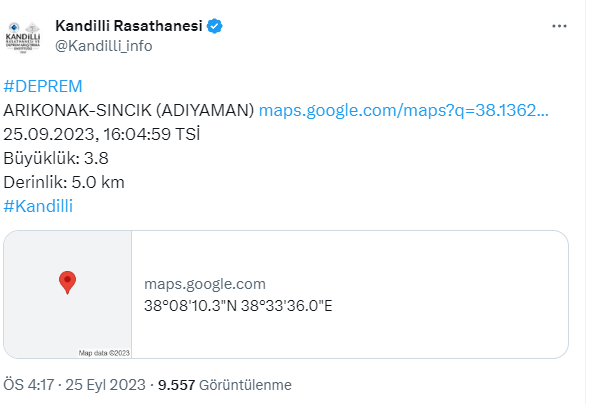Click the 25.09.2023, 16:04:59 TSİ text
The image size is (600, 404).
pos(102,134)
